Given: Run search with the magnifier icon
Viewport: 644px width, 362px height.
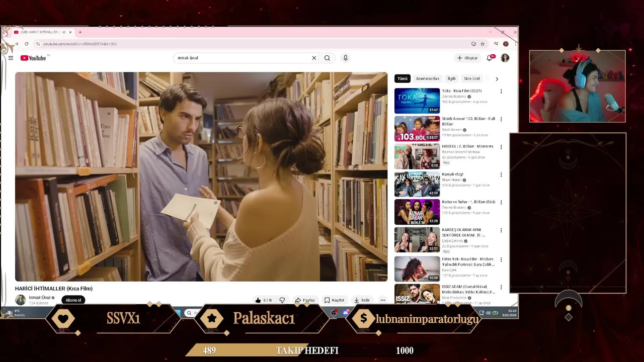Looking at the screenshot, I should pyautogui.click(x=327, y=58).
